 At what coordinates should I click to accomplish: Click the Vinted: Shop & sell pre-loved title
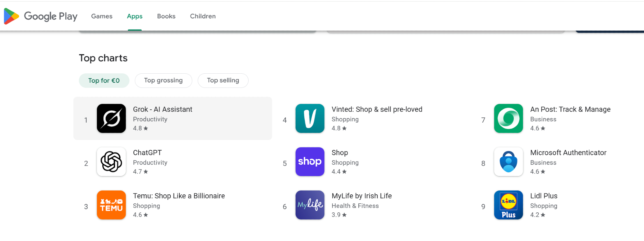[x=377, y=109]
